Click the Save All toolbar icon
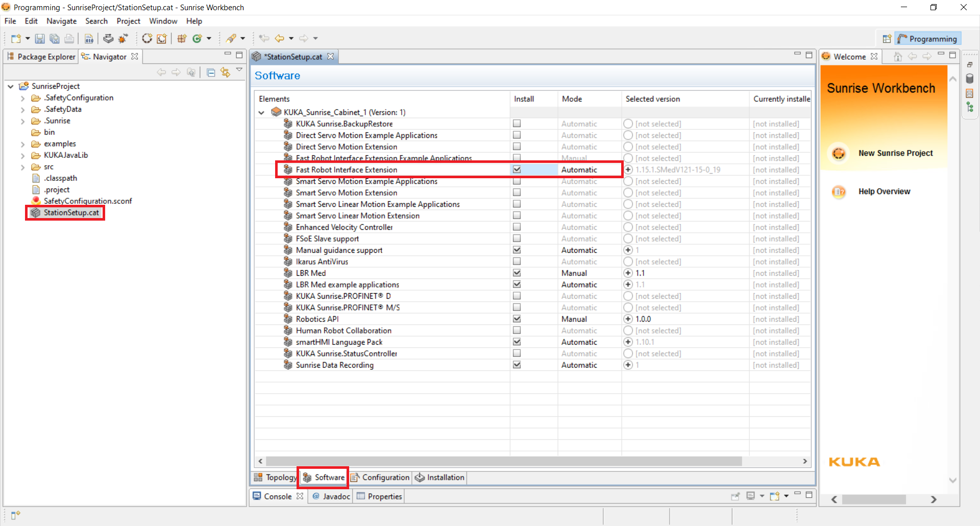The image size is (980, 526). click(x=55, y=38)
